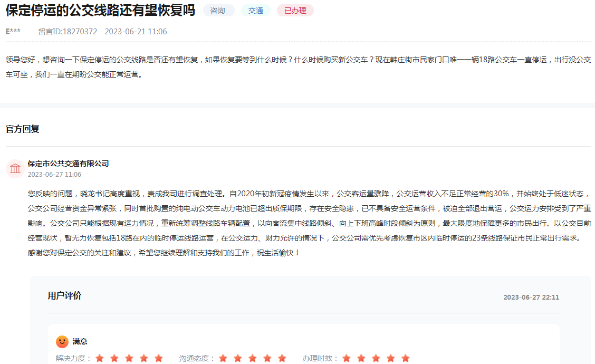The height and width of the screenshot is (364, 595).
Task: Click the reply timestamp 2023-06-27 11:06
Action: tap(54, 175)
